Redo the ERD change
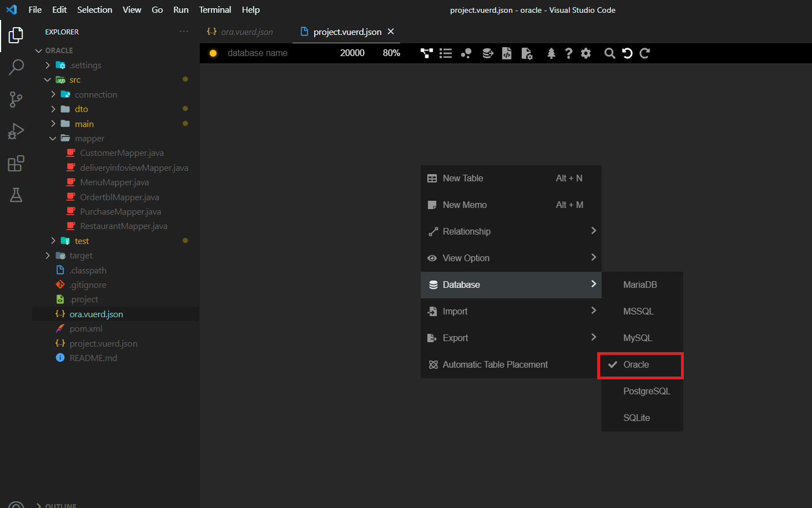Image resolution: width=812 pixels, height=508 pixels. (644, 53)
